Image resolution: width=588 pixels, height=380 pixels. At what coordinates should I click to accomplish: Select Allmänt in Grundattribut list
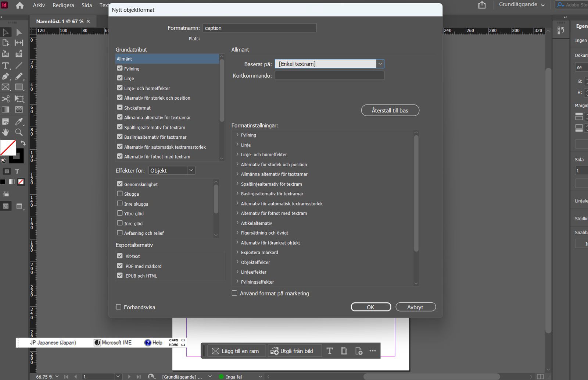click(x=167, y=59)
